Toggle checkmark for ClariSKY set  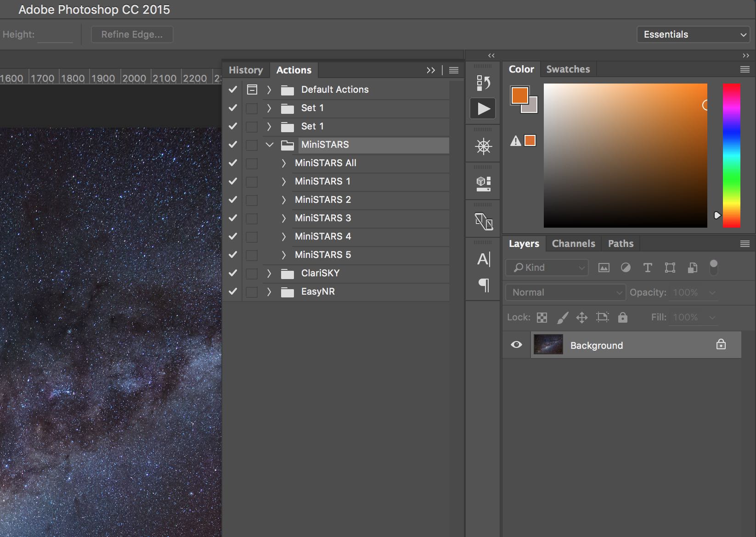point(233,273)
